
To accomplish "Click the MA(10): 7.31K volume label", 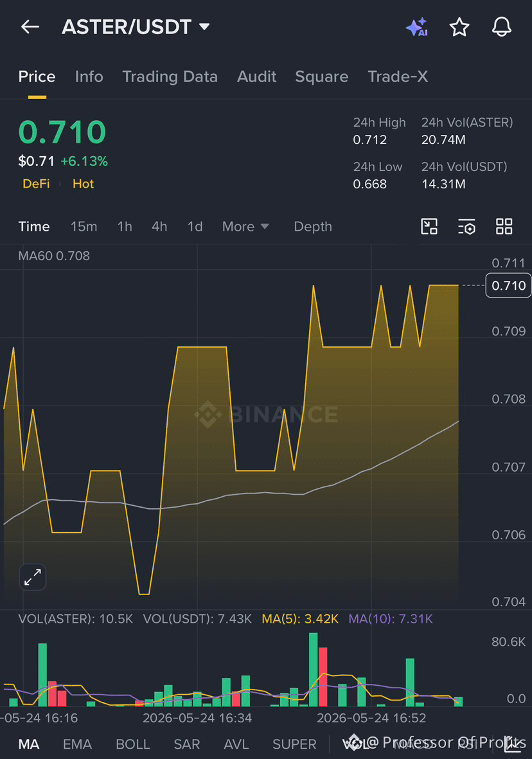I will coord(391,619).
